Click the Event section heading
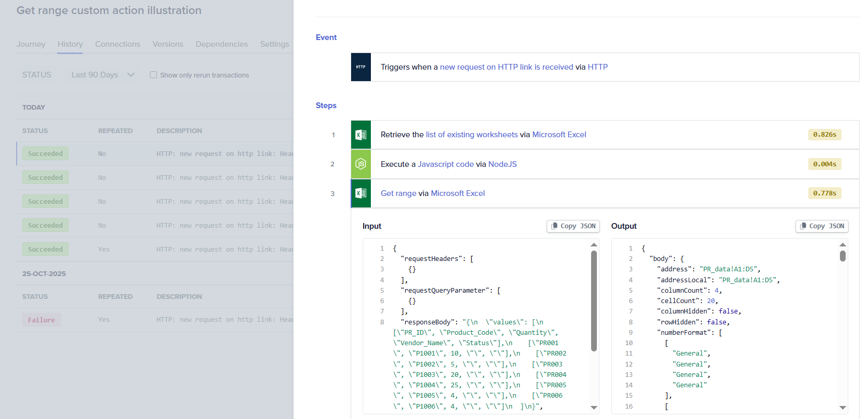Image resolution: width=868 pixels, height=419 pixels. (x=326, y=37)
